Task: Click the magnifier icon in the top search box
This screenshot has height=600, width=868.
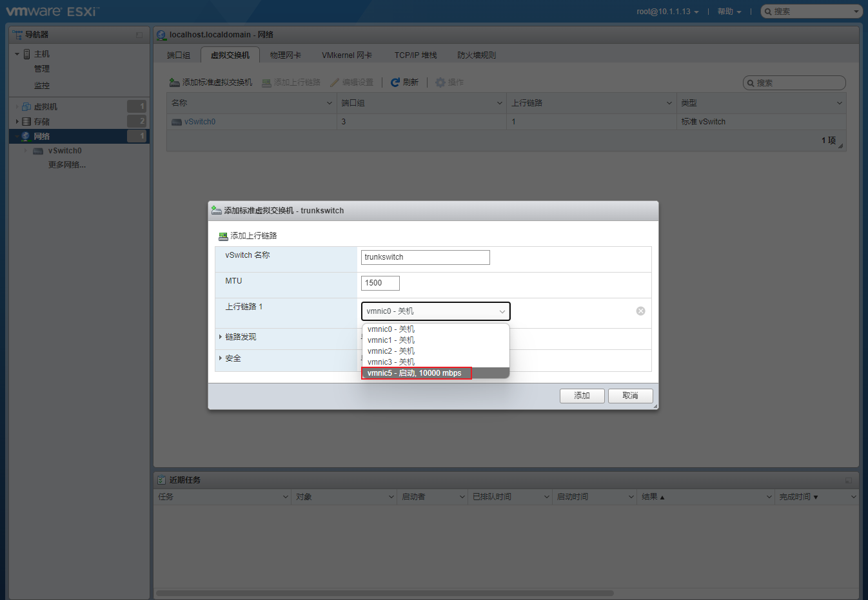Action: tap(768, 12)
